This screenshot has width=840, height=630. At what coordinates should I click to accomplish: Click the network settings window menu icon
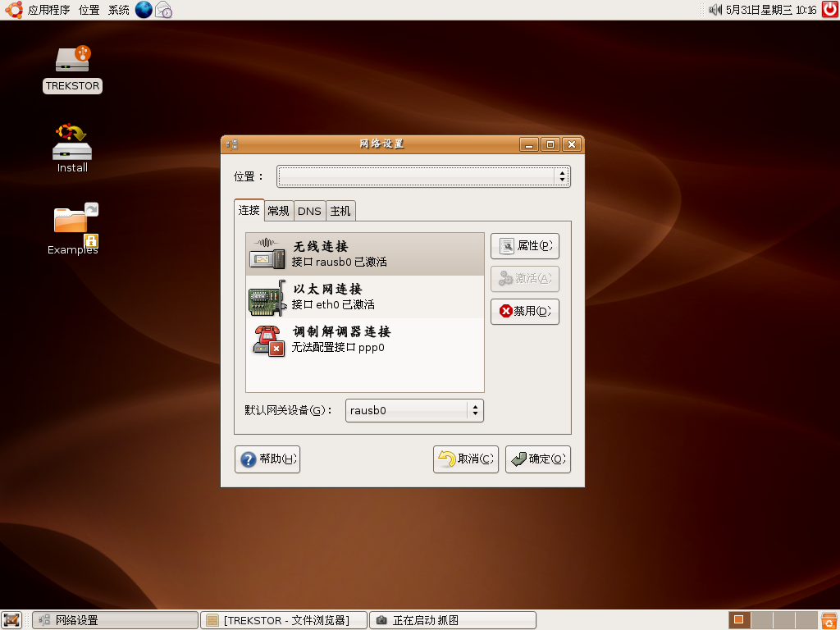[232, 144]
